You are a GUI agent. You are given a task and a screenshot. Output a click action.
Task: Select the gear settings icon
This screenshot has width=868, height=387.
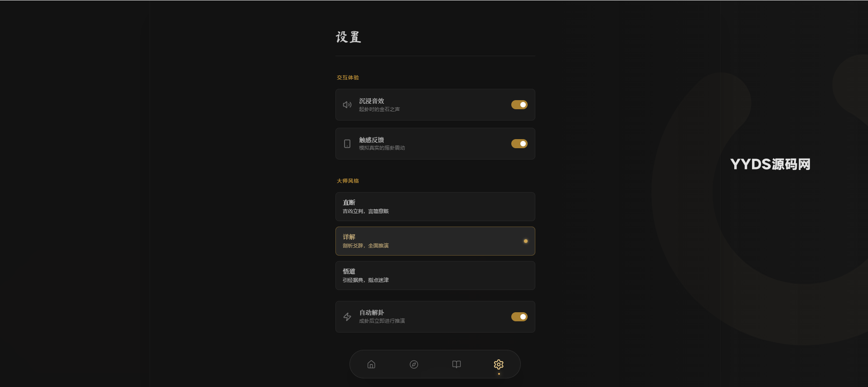click(x=499, y=364)
